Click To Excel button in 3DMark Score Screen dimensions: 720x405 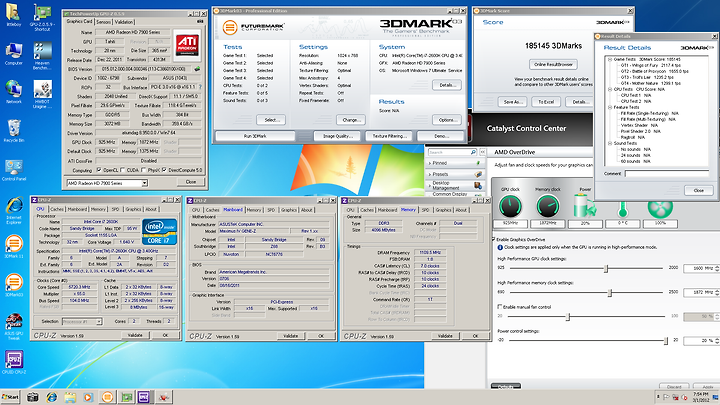pyautogui.click(x=546, y=102)
